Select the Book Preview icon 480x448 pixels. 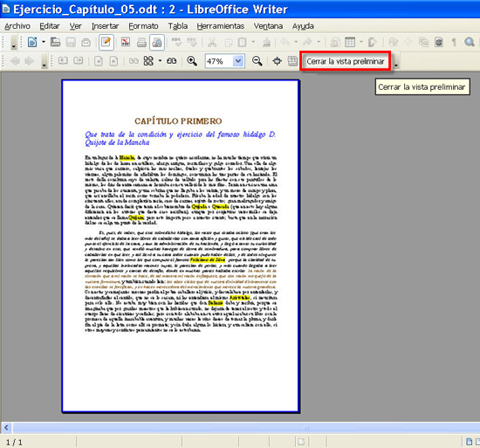point(171,61)
